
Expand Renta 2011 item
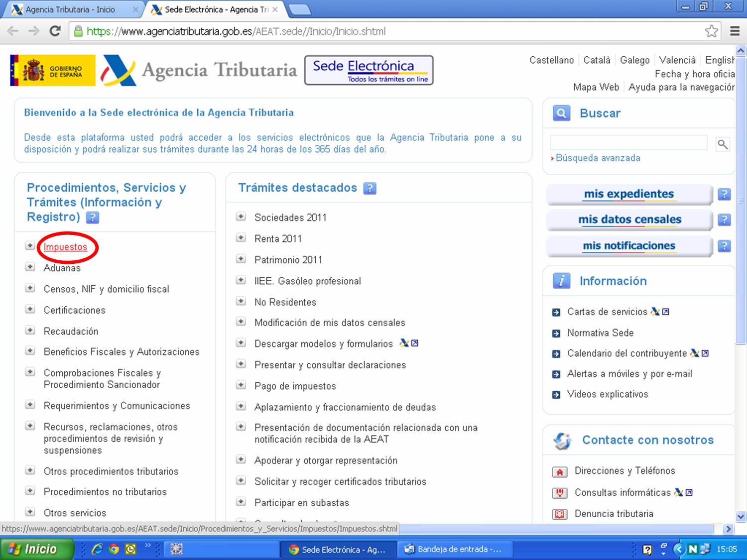[x=241, y=237]
